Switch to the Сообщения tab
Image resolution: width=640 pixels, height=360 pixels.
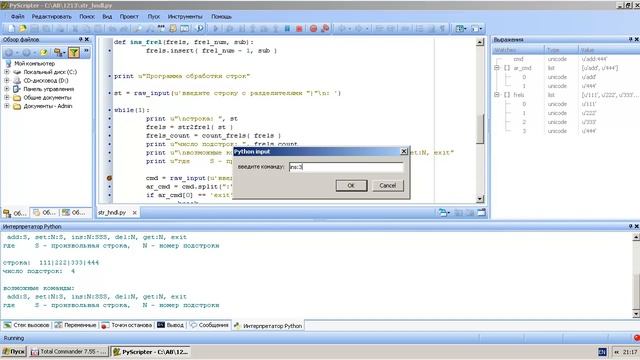pyautogui.click(x=209, y=325)
